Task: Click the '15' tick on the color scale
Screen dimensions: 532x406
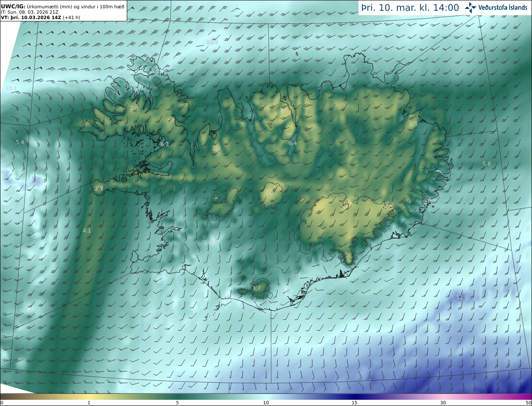Action: tap(355, 403)
